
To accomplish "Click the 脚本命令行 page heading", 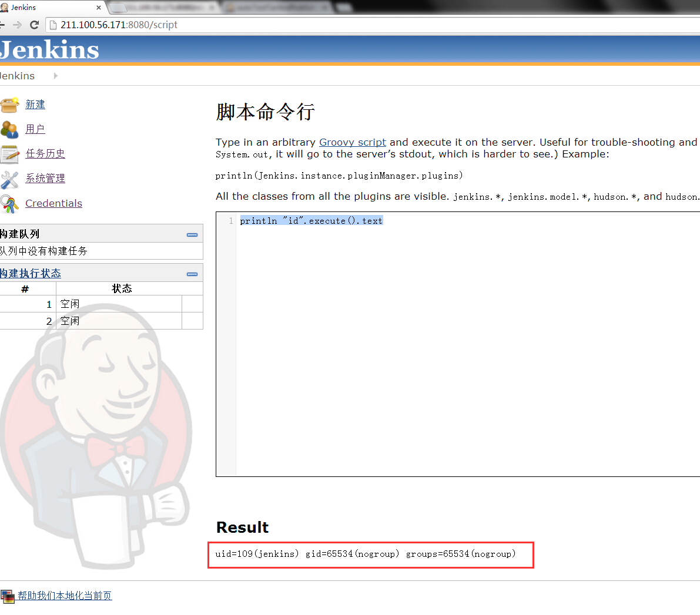I will point(265,112).
